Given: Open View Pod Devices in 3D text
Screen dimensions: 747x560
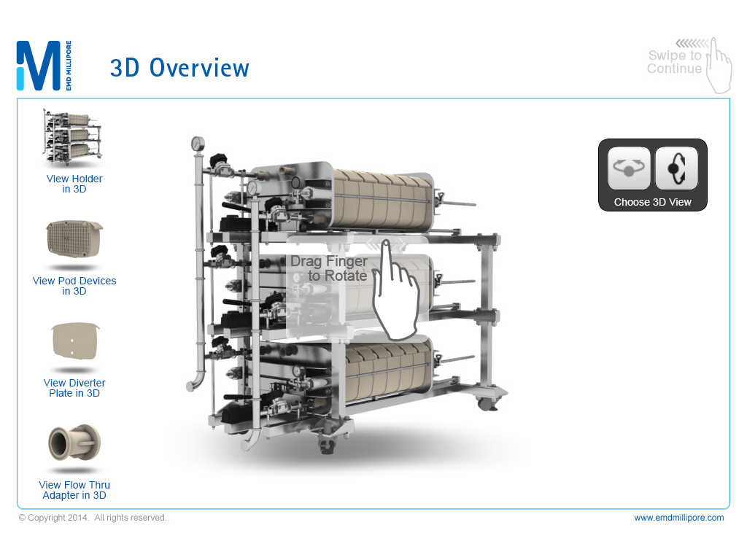Looking at the screenshot, I should (x=74, y=286).
